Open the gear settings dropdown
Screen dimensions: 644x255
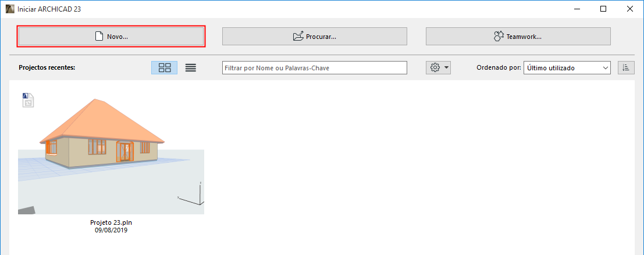click(438, 67)
